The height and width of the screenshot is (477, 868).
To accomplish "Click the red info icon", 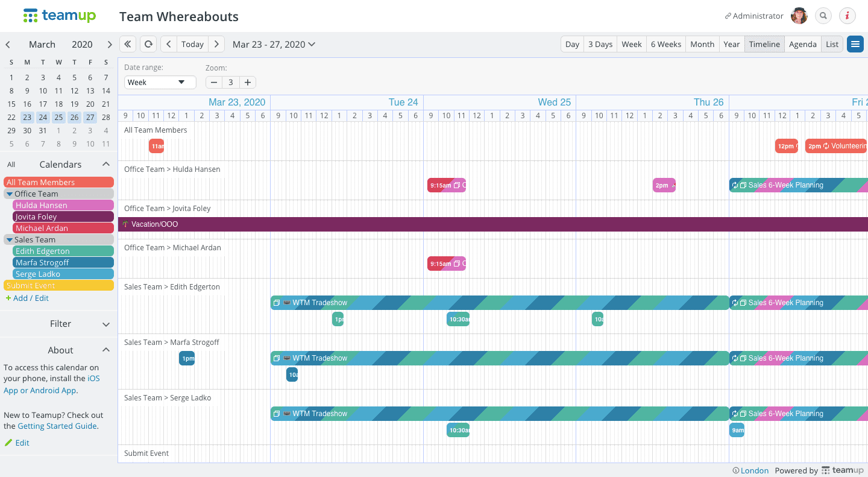I will (x=847, y=16).
